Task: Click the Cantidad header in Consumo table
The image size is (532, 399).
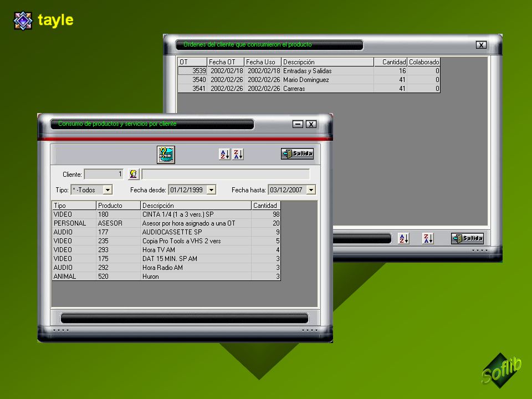Action: click(266, 206)
